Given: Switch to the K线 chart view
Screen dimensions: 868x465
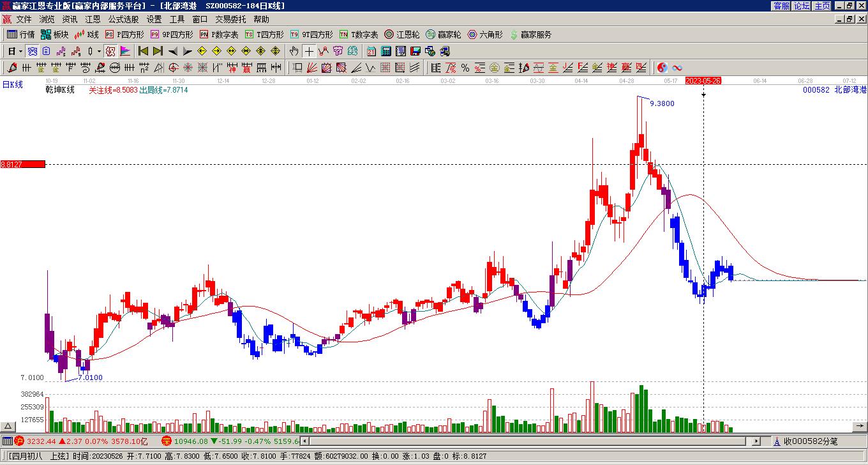Looking at the screenshot, I should (86, 34).
